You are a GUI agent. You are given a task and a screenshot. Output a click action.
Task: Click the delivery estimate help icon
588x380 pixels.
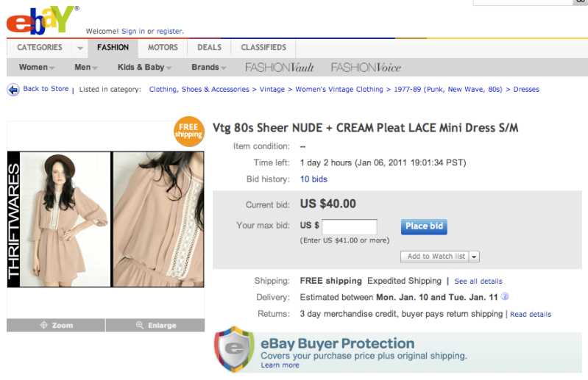tap(505, 298)
